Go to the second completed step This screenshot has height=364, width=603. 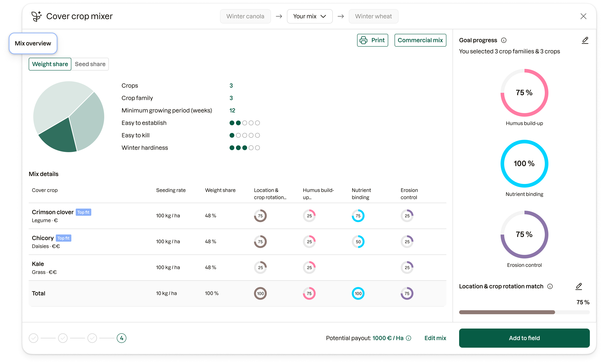[x=63, y=338]
